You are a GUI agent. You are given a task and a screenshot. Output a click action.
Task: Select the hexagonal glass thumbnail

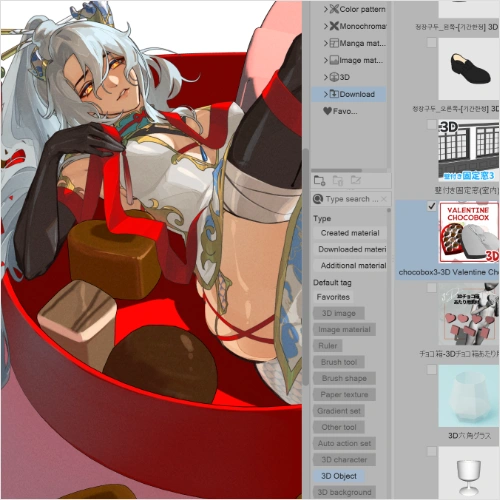(469, 396)
